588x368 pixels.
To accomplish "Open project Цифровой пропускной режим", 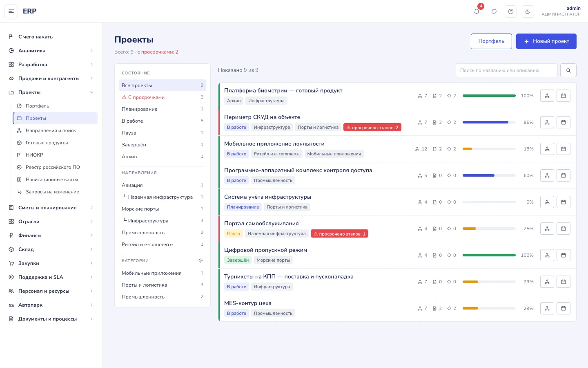I will point(265,250).
